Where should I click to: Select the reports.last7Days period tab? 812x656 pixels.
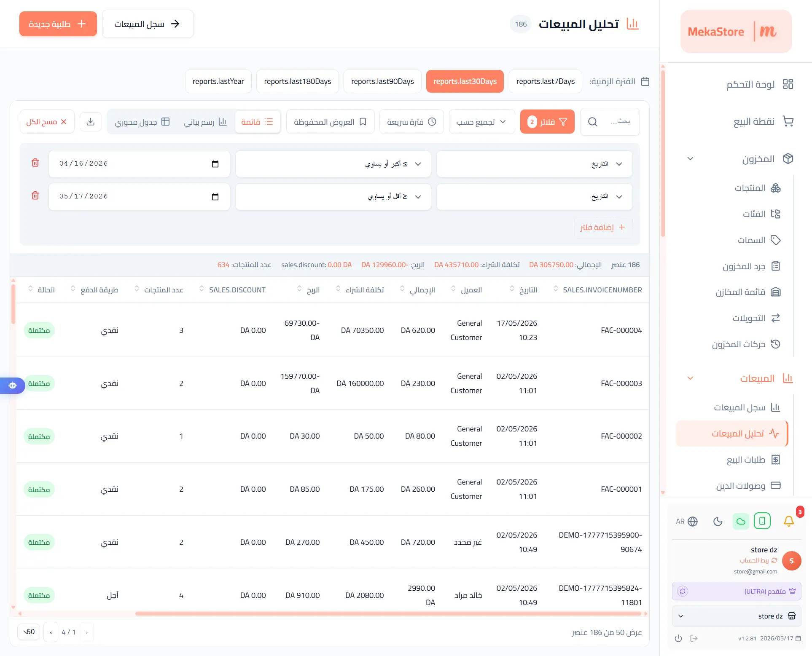(546, 81)
